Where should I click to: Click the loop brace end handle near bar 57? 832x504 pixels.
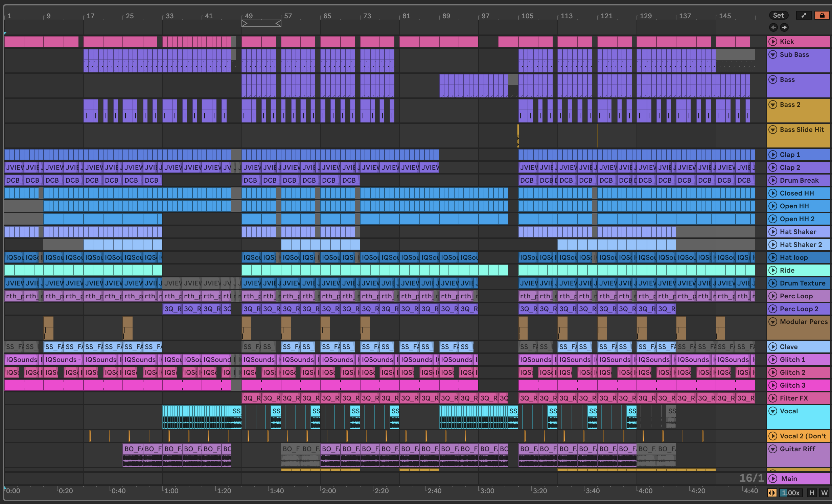pos(278,23)
